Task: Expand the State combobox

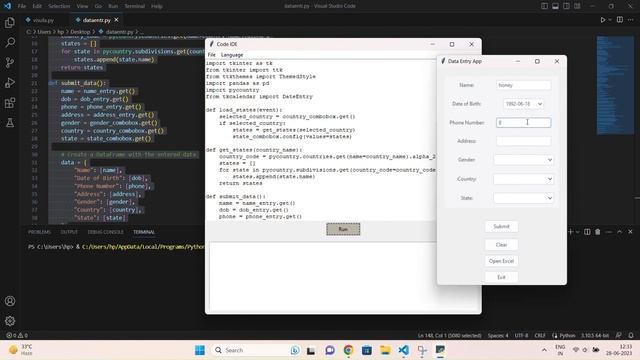Action: click(x=550, y=198)
